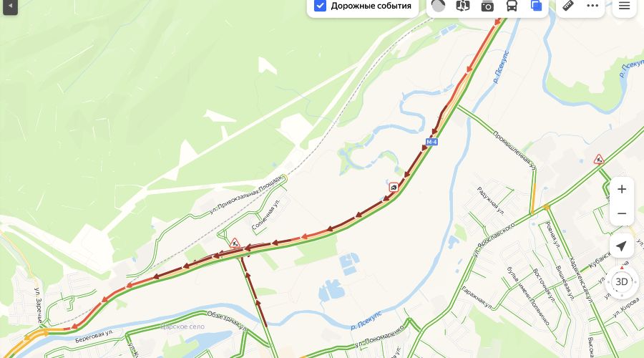Show photos layer with camera icon
This screenshot has height=358, width=644.
tap(487, 6)
